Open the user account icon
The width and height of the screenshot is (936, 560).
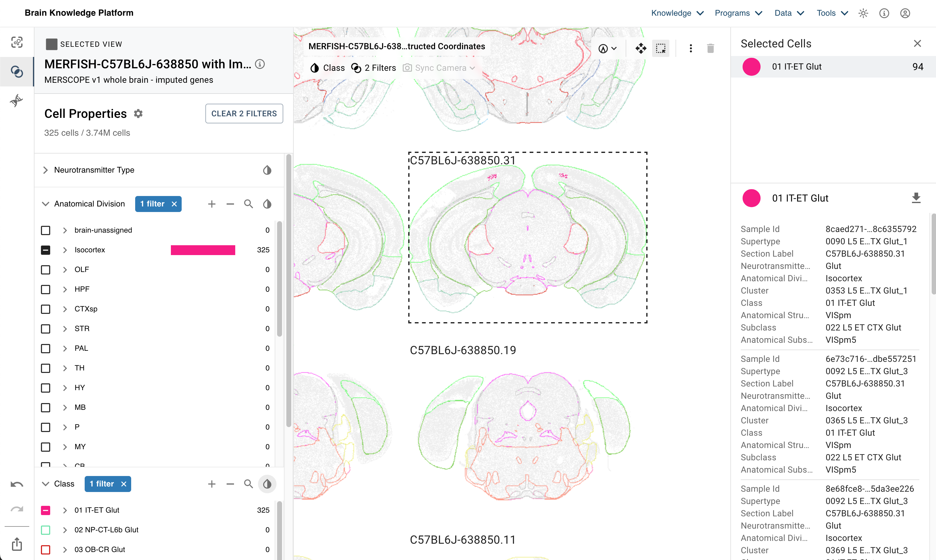[x=905, y=13]
